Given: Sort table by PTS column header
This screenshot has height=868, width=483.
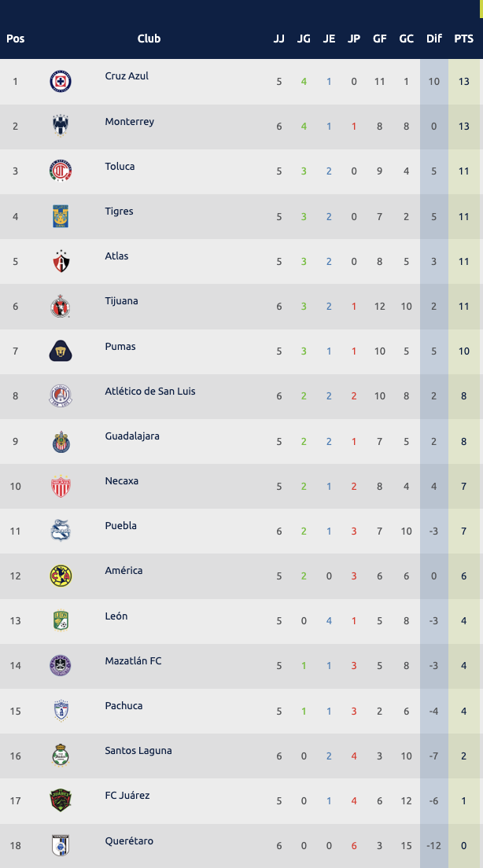Looking at the screenshot, I should 464,39.
